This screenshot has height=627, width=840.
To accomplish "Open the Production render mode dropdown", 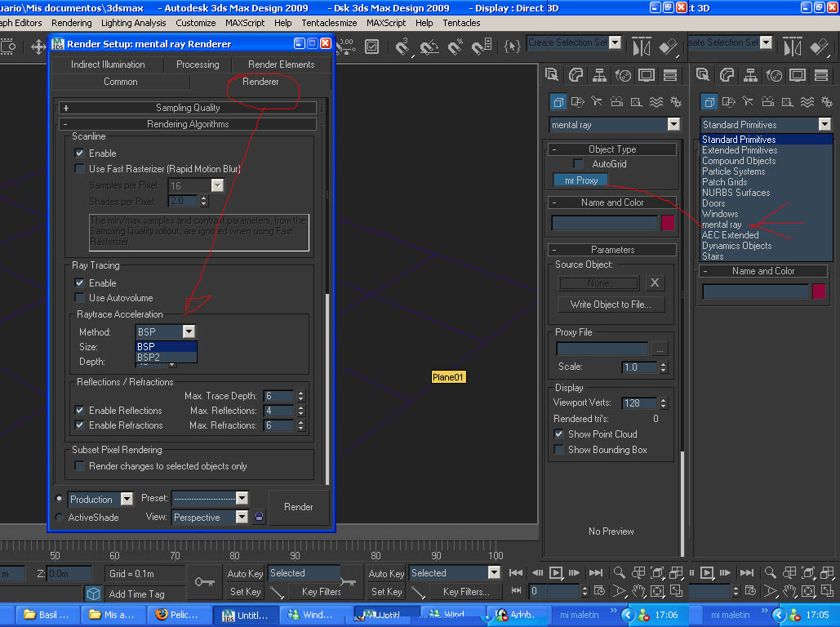I will click(127, 499).
